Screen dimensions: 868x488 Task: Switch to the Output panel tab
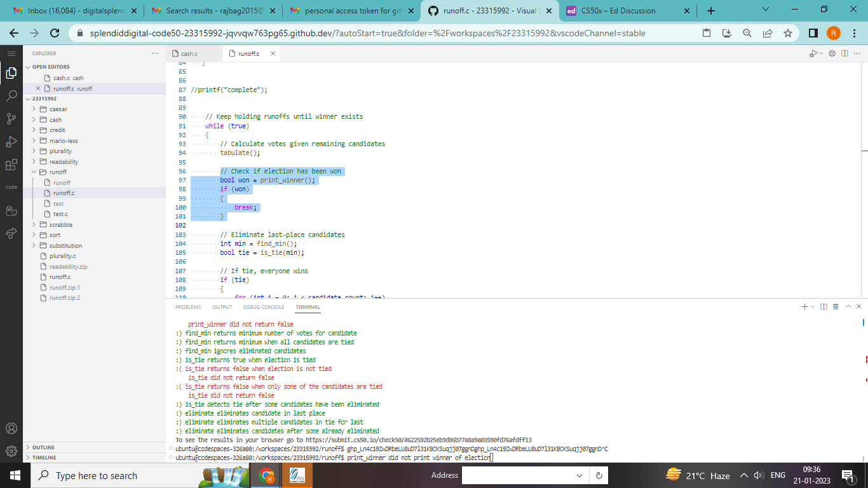[222, 307]
